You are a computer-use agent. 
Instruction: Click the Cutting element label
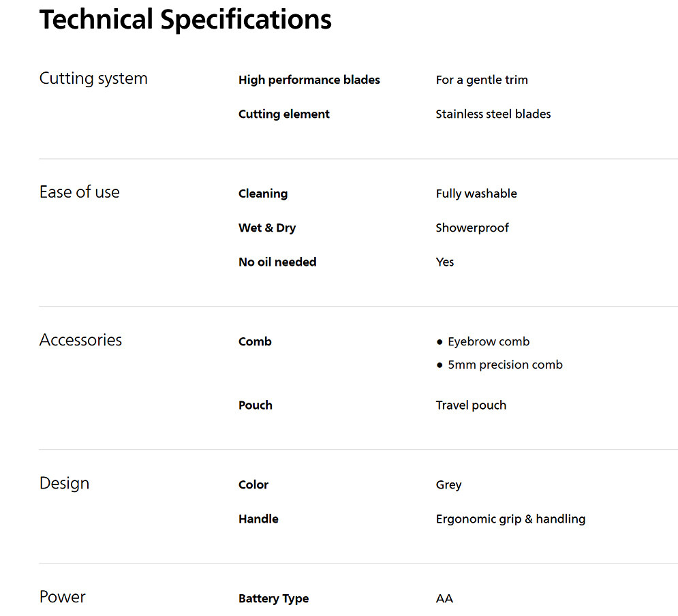pos(283,114)
